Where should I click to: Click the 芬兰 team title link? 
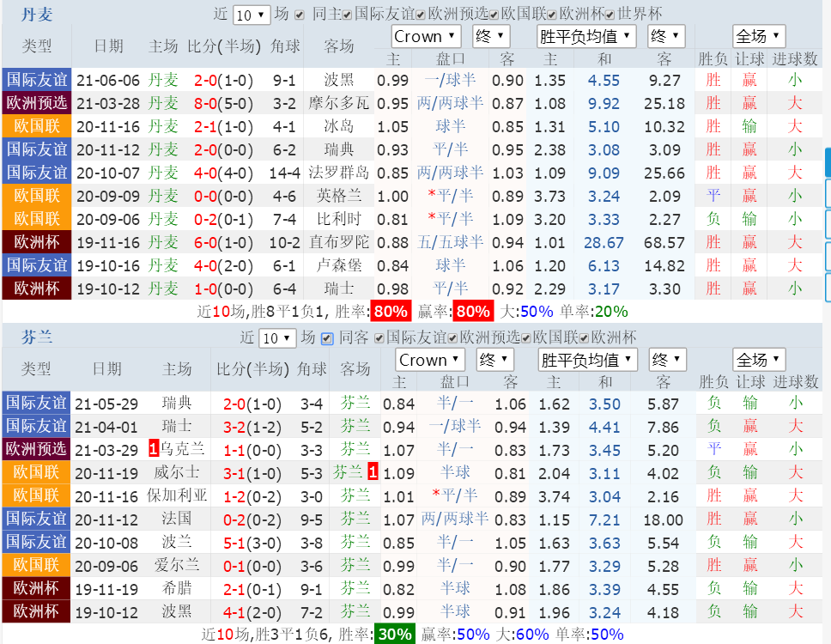(x=37, y=337)
